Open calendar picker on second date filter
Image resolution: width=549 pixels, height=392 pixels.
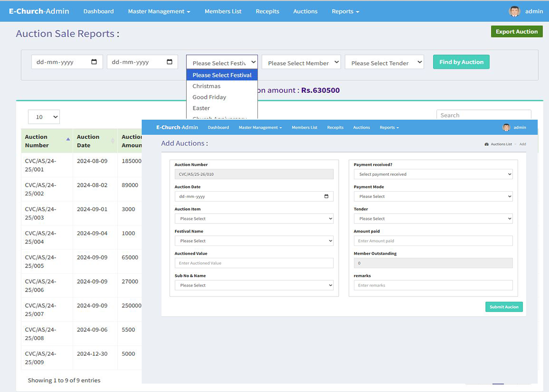pos(170,62)
